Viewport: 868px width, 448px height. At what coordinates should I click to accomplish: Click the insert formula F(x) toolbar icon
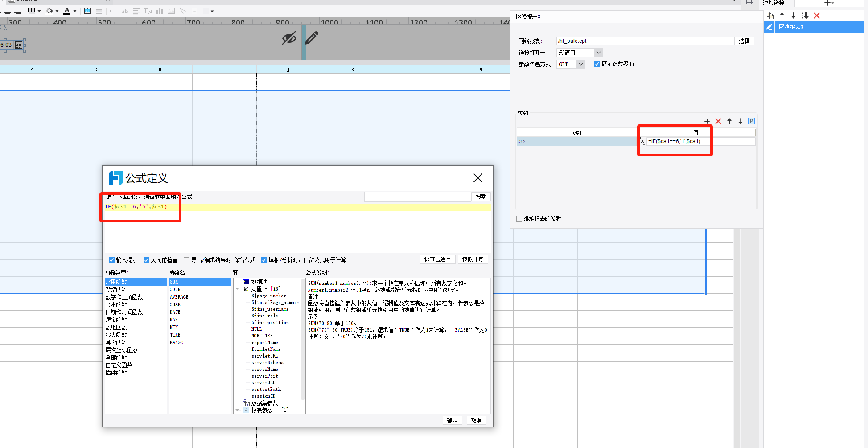coord(148,11)
